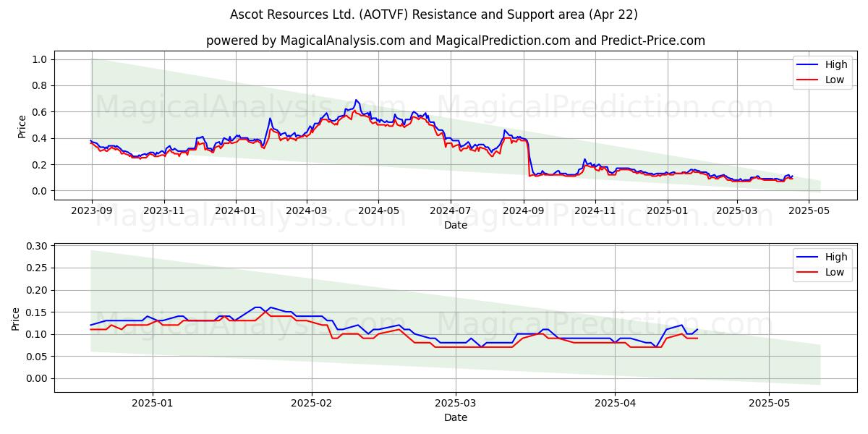Image resolution: width=868 pixels, height=434 pixels.
Task: Click the '0.25' y-axis label on bottom chart
Action: pyautogui.click(x=37, y=268)
